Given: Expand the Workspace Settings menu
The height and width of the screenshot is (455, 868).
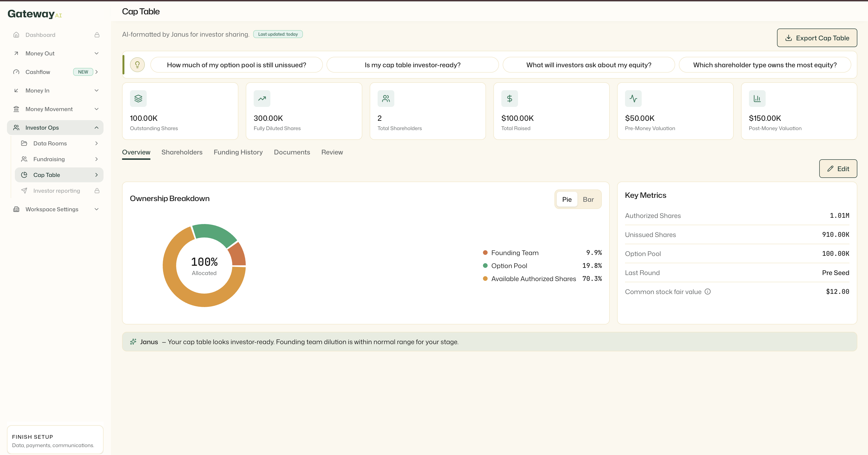Looking at the screenshot, I should 97,209.
